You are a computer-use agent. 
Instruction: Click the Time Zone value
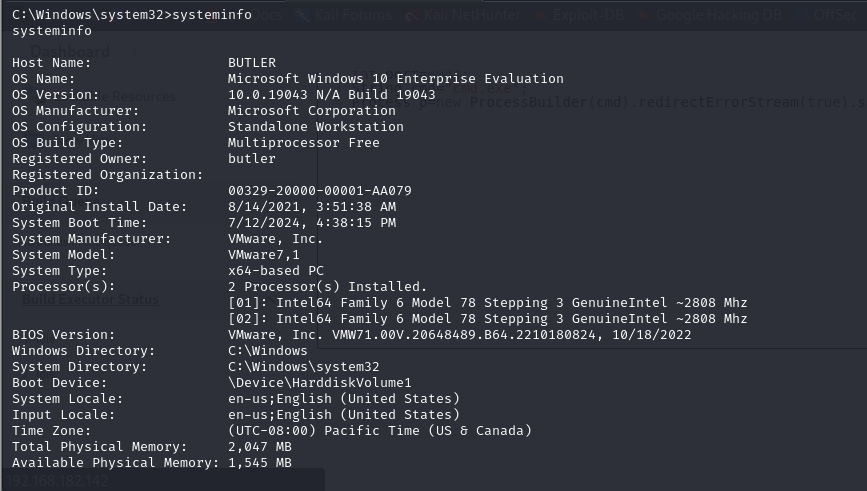[x=379, y=431]
